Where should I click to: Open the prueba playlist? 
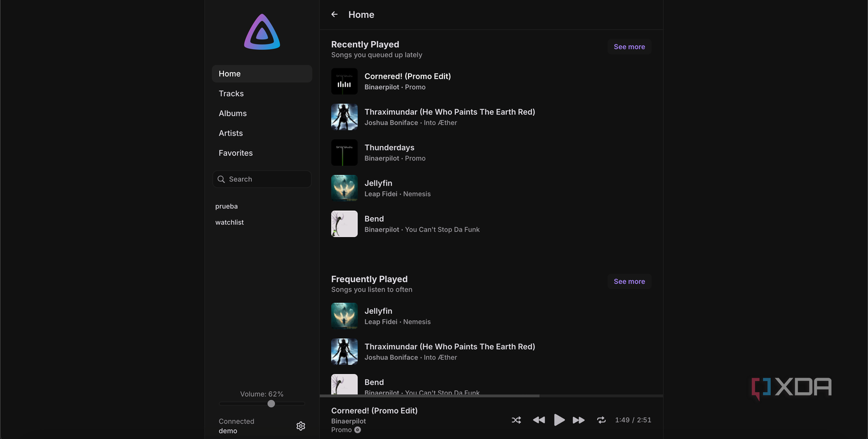point(226,206)
